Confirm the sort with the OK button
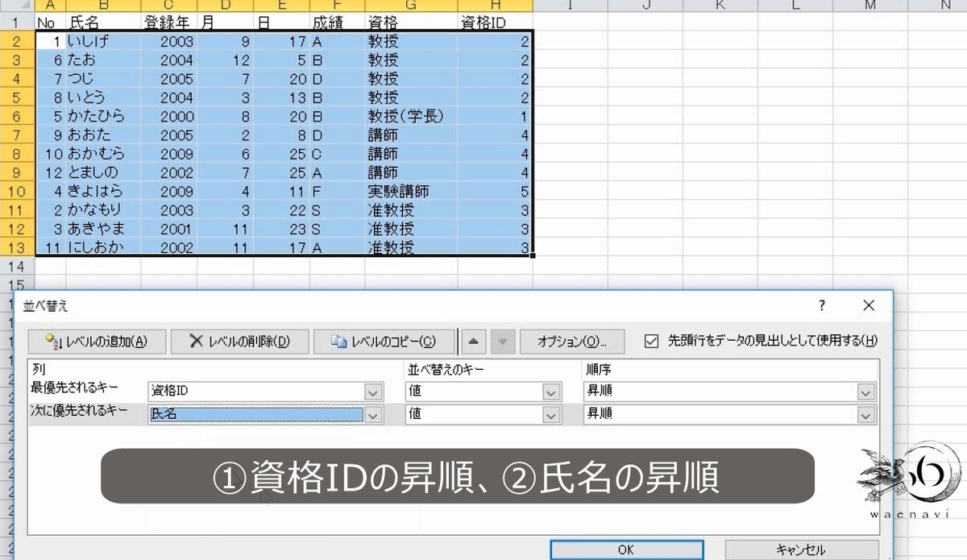967x560 pixels. pyautogui.click(x=626, y=550)
